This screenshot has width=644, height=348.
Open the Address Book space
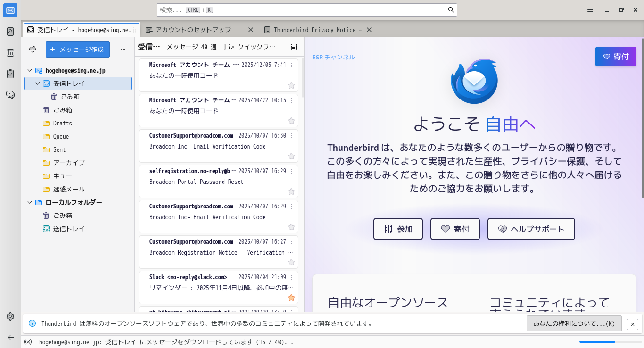pyautogui.click(x=10, y=32)
